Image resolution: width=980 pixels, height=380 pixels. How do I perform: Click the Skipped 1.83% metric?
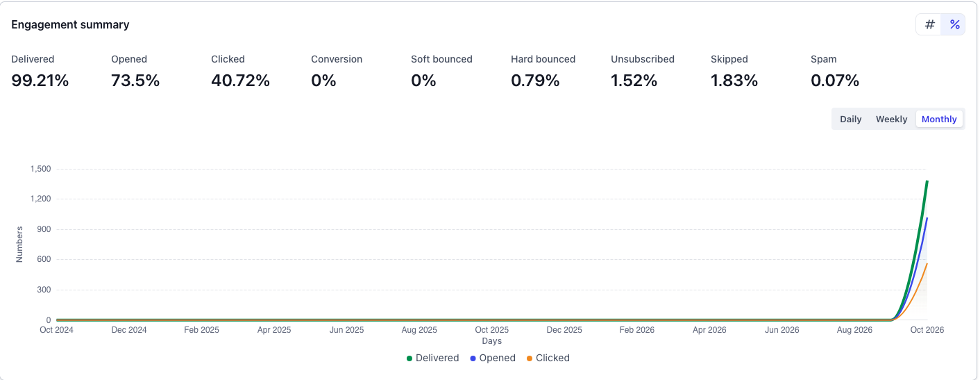734,72
